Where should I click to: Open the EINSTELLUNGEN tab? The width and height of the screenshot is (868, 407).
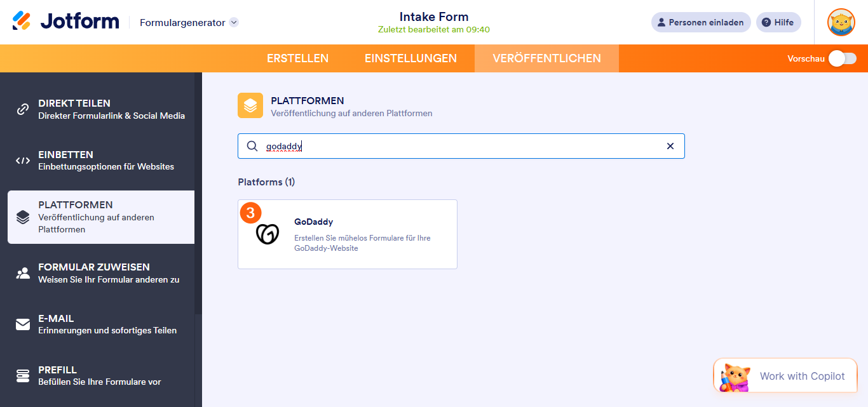tap(410, 58)
